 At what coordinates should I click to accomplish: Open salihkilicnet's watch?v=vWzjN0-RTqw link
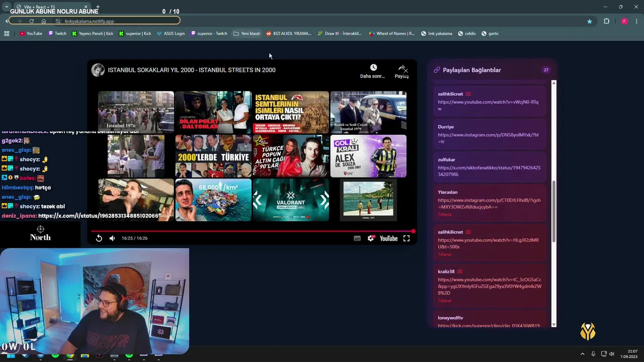pos(488,105)
